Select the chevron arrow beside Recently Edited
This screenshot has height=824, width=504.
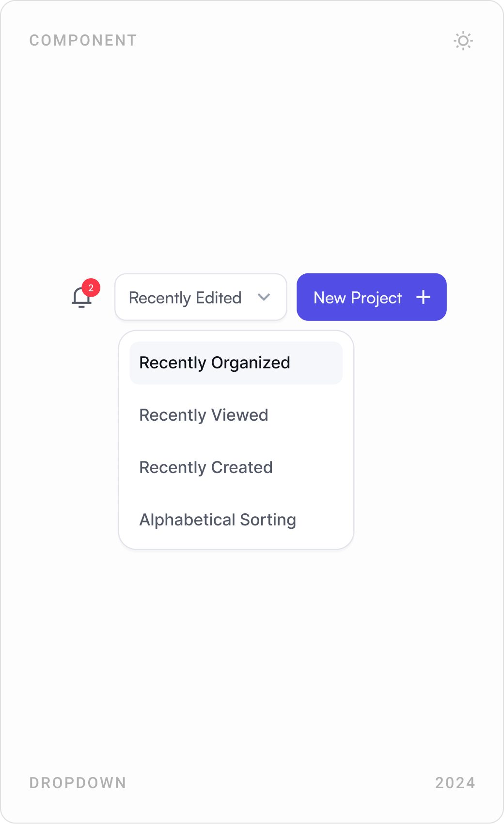[x=263, y=297]
